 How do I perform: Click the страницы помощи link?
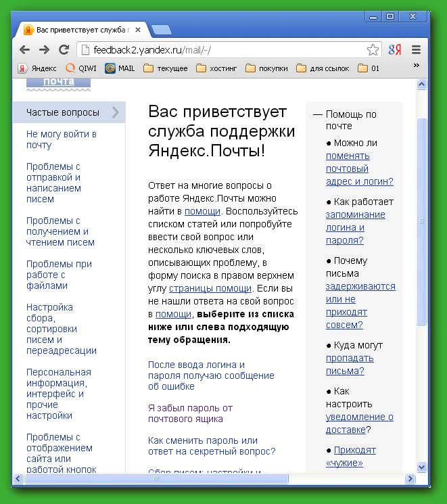pyautogui.click(x=210, y=289)
